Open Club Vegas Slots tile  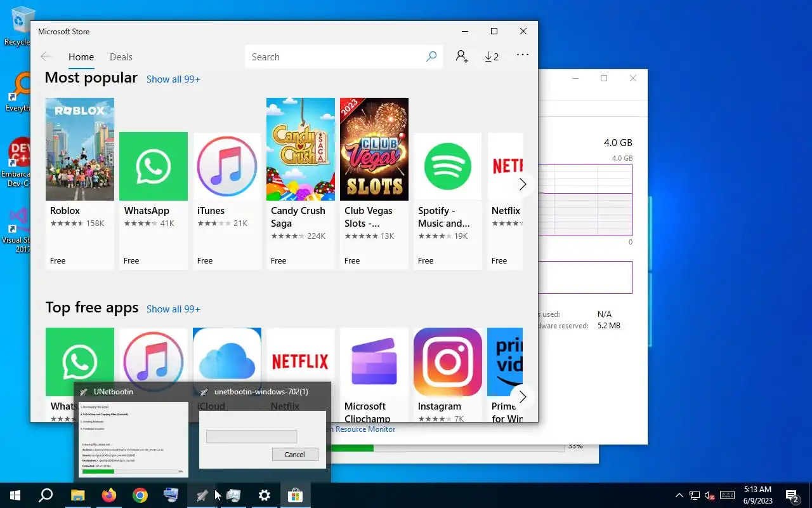click(x=374, y=184)
